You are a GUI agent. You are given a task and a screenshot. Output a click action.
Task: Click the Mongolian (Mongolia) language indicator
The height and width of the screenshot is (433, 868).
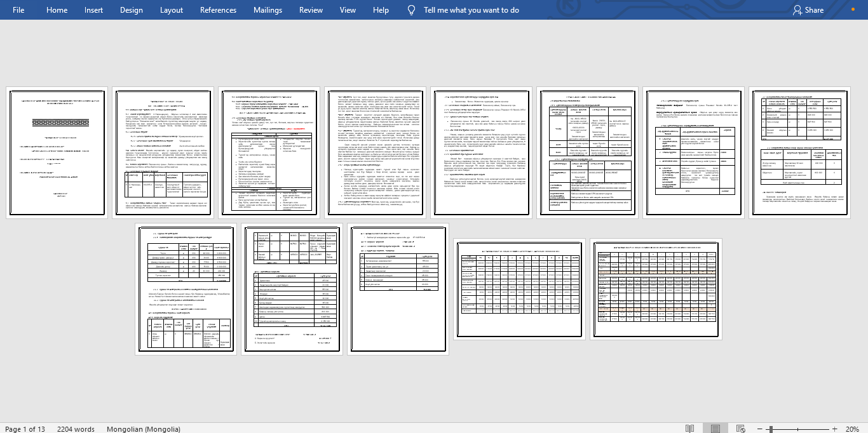[x=144, y=429]
